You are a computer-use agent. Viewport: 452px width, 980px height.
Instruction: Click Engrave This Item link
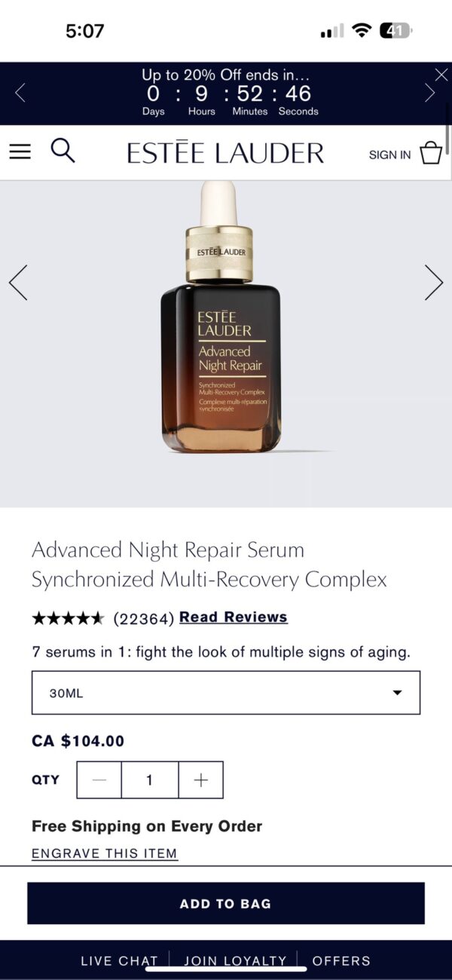point(105,853)
